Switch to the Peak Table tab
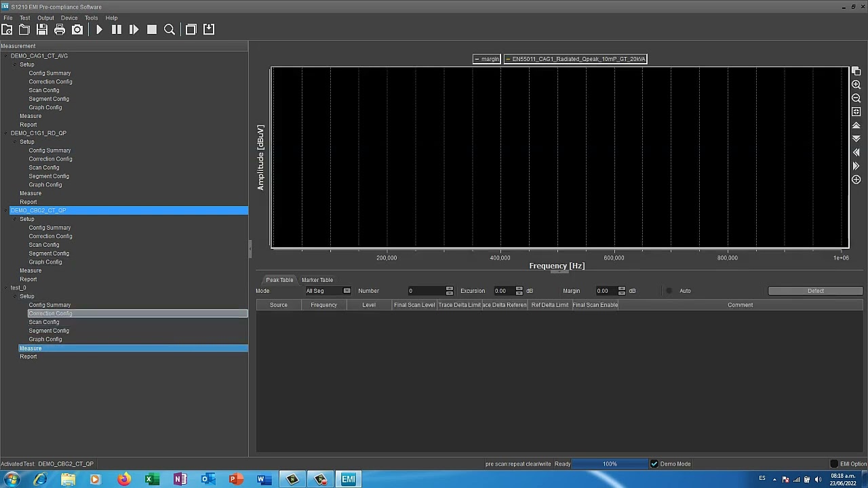The width and height of the screenshot is (868, 488). [x=279, y=280]
